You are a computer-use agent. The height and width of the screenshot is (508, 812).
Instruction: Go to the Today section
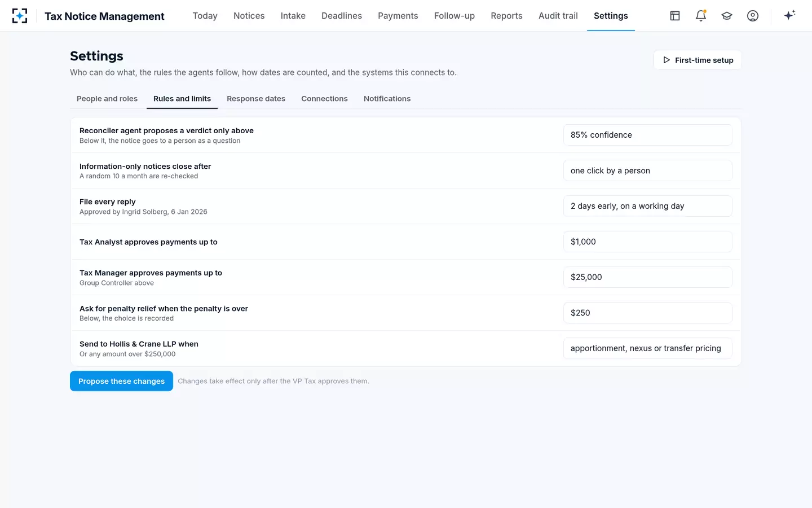(205, 16)
